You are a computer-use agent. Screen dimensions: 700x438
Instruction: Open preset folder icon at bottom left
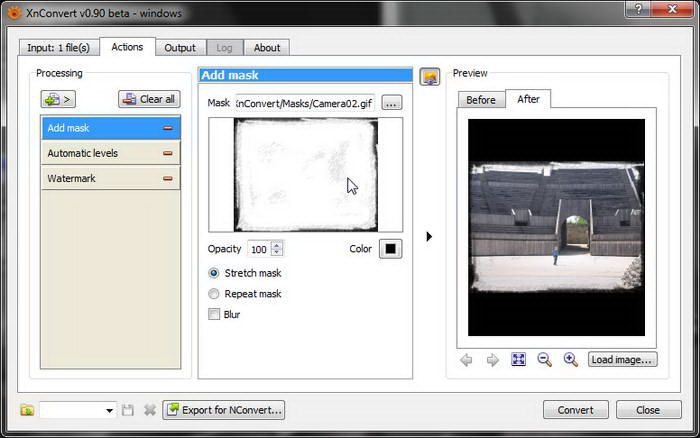point(27,410)
